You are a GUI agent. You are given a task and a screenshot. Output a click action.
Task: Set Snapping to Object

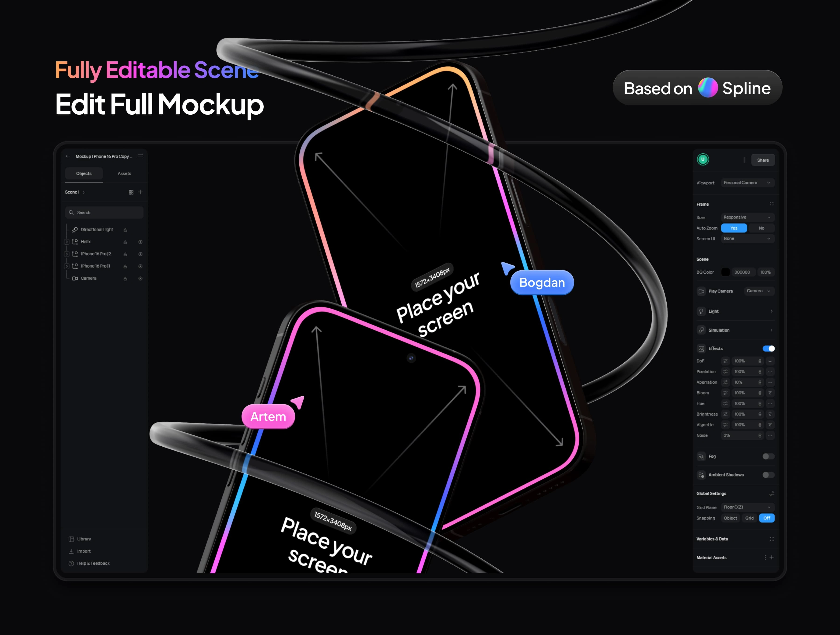tap(730, 518)
